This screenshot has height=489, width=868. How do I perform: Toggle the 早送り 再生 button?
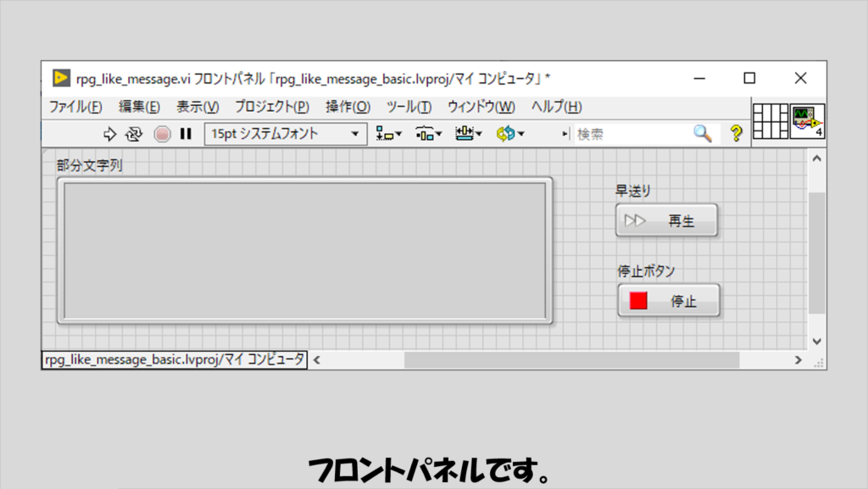tap(666, 221)
